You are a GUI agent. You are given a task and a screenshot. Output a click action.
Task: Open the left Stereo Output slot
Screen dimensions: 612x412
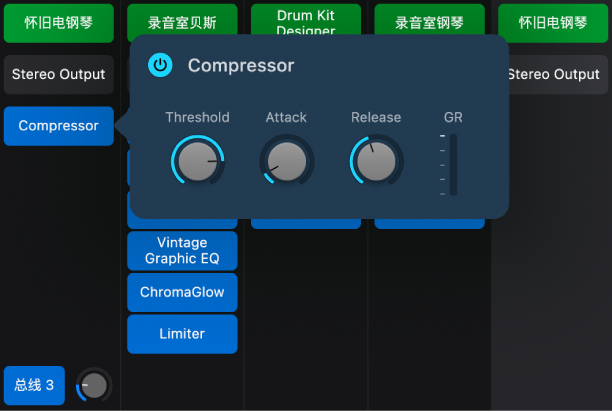59,74
